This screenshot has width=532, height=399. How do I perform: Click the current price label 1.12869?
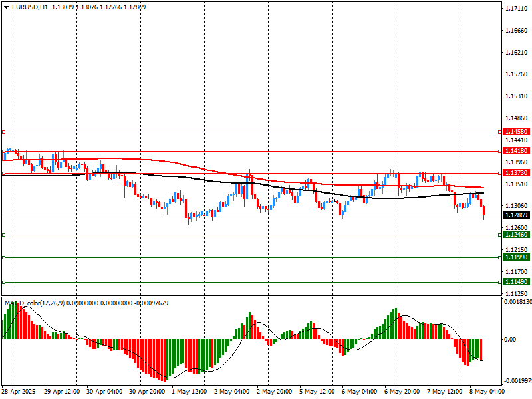tap(516, 215)
